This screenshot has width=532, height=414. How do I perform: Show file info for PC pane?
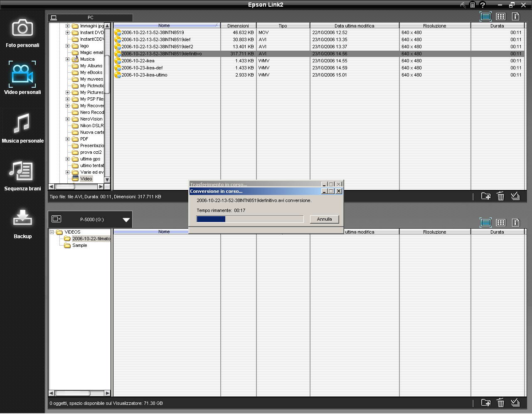(516, 16)
